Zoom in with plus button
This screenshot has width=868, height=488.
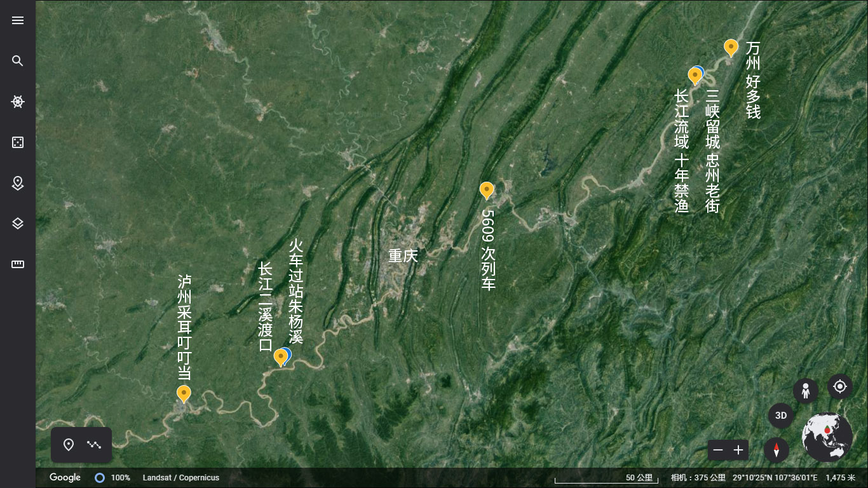pyautogui.click(x=738, y=451)
